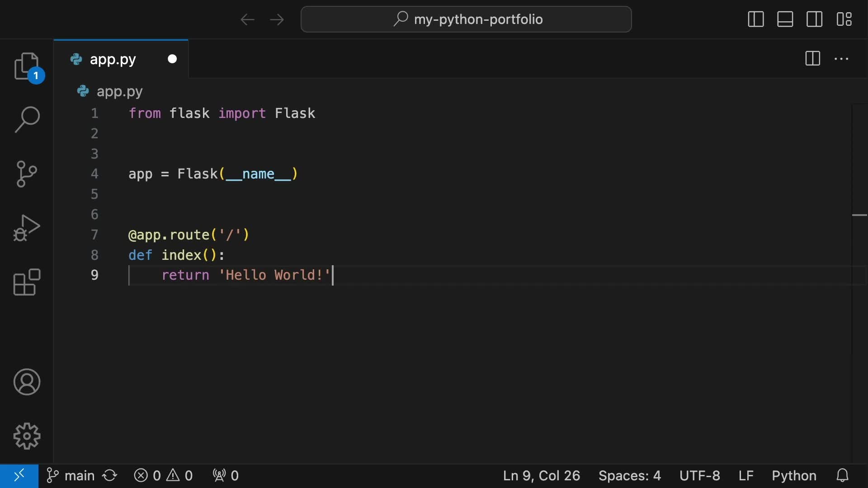Open Python language mode selector

click(794, 475)
